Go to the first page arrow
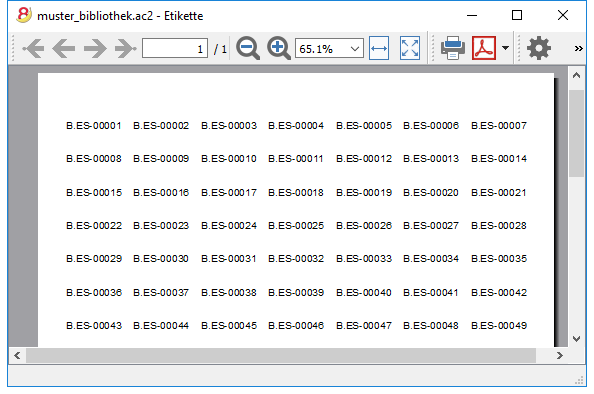 tap(33, 48)
